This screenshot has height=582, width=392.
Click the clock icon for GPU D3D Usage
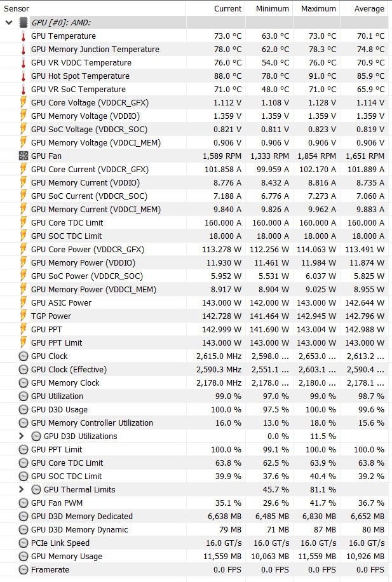24,410
